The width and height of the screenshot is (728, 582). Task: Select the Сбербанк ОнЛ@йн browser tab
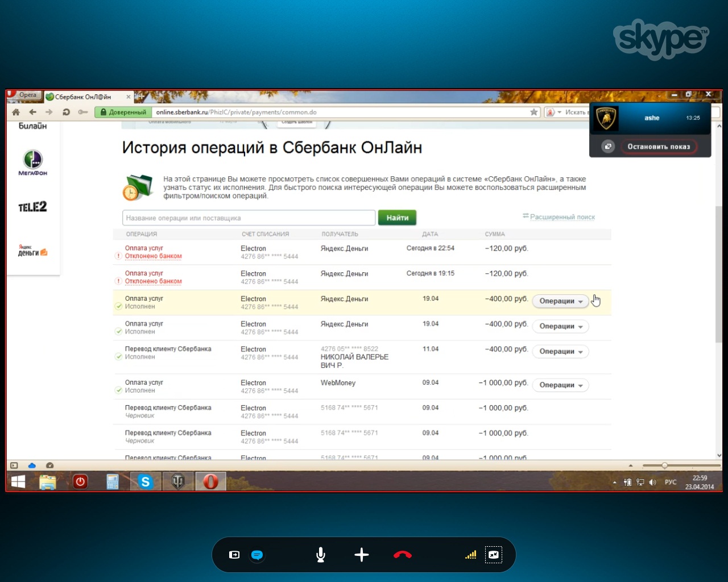click(83, 97)
